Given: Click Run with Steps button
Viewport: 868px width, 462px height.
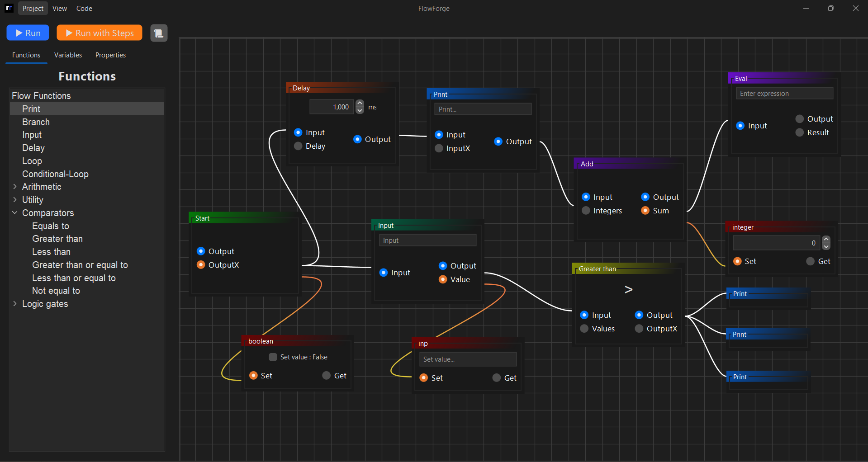Looking at the screenshot, I should tap(100, 33).
